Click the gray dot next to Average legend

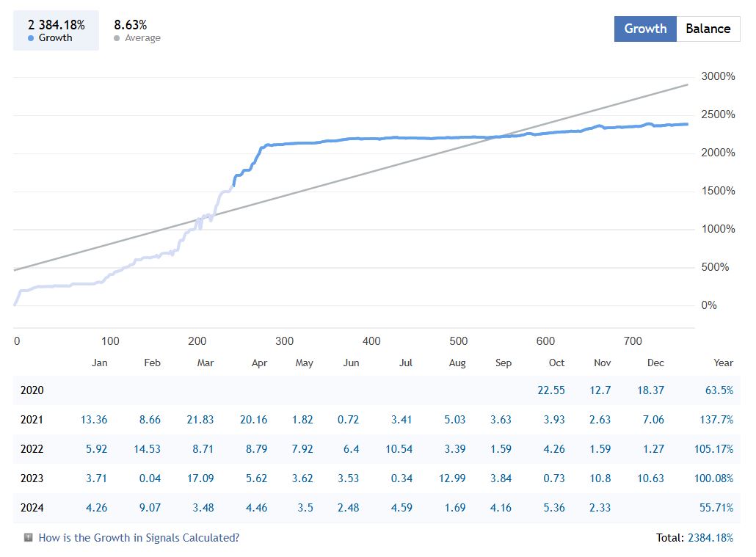pos(117,38)
